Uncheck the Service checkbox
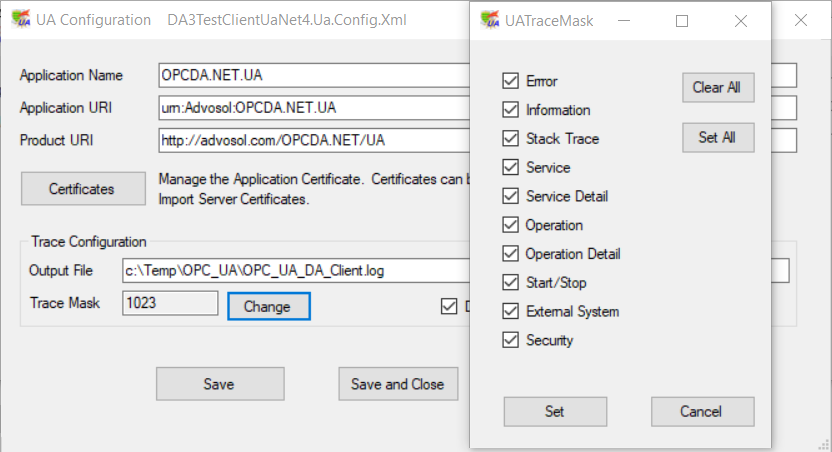The image size is (832, 452). click(511, 168)
